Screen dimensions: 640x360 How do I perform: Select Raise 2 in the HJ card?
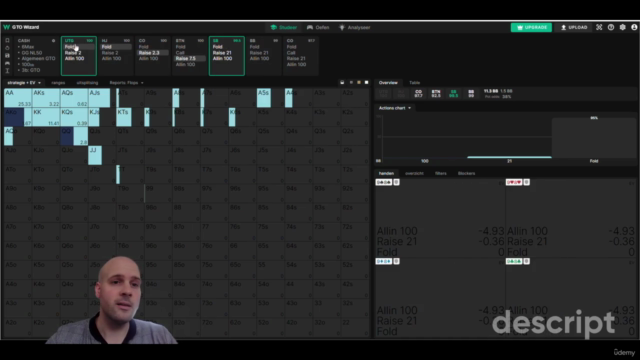[110, 53]
